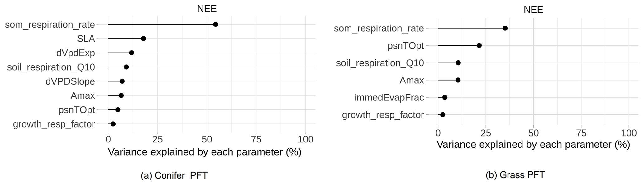The image size is (644, 186).
Task: Click the som_respiration_rate dot in Conifer chart
Action: click(x=215, y=25)
